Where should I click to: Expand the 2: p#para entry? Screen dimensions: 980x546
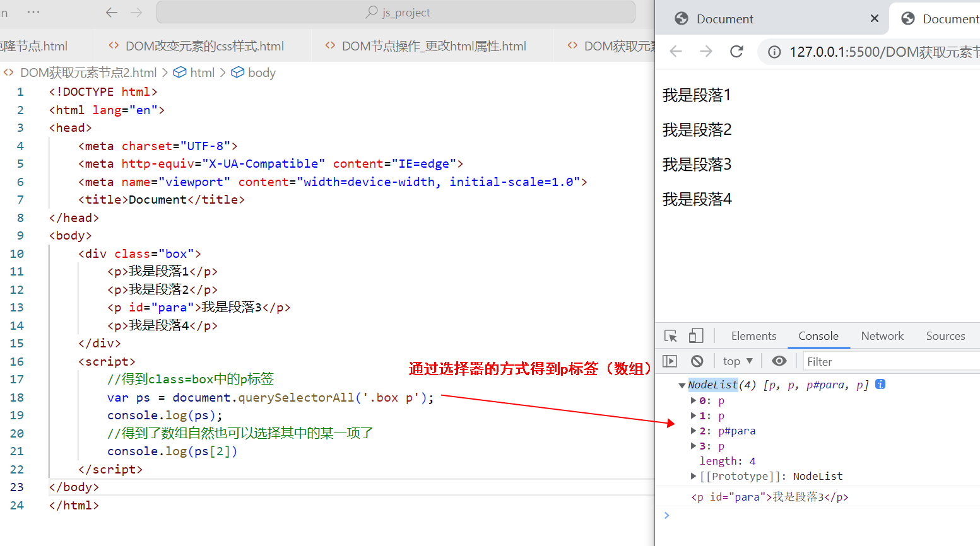694,431
